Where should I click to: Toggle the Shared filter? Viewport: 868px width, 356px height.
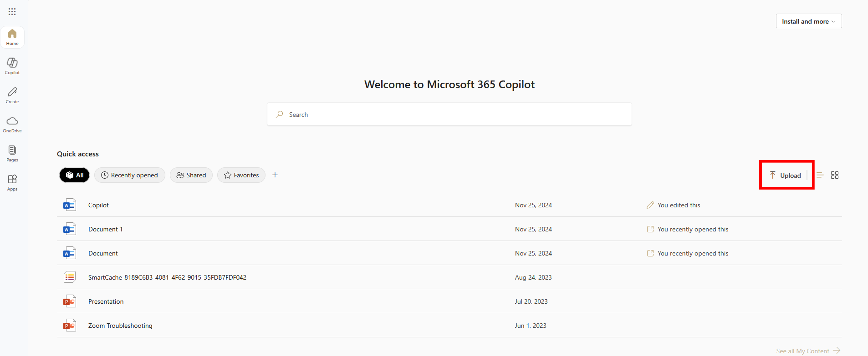click(x=191, y=175)
